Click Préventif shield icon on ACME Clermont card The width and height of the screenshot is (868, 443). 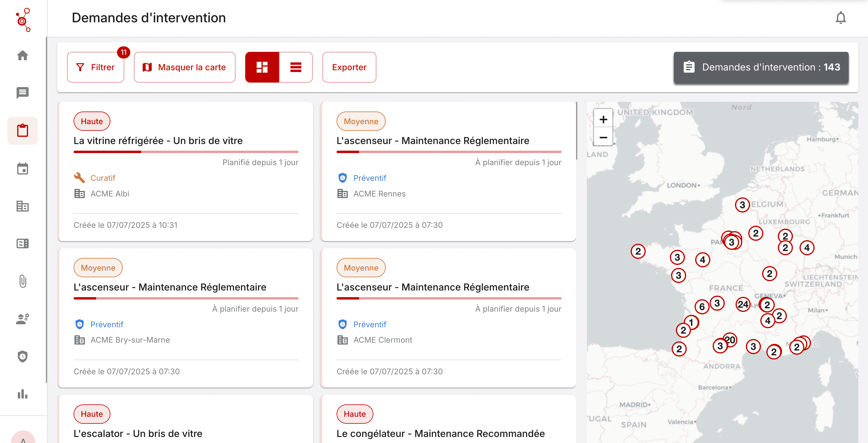coord(342,324)
